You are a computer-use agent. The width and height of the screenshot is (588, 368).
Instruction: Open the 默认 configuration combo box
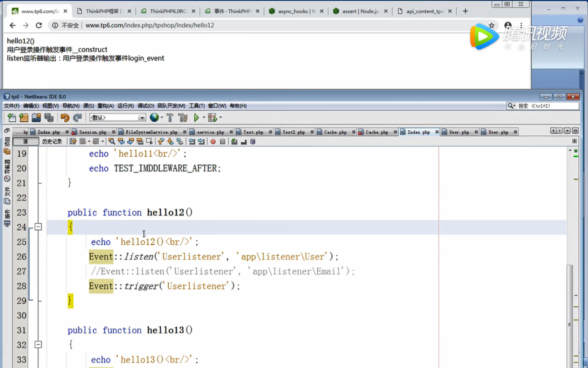[x=118, y=118]
